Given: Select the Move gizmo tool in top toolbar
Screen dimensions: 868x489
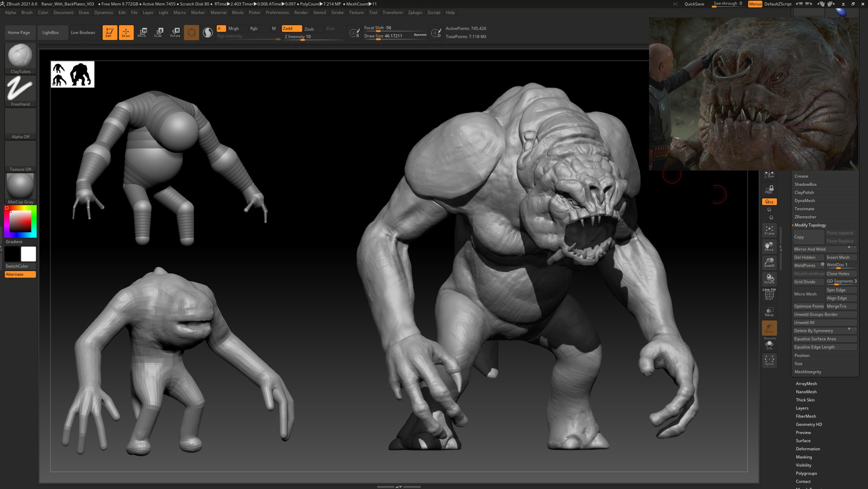Looking at the screenshot, I should pyautogui.click(x=142, y=32).
